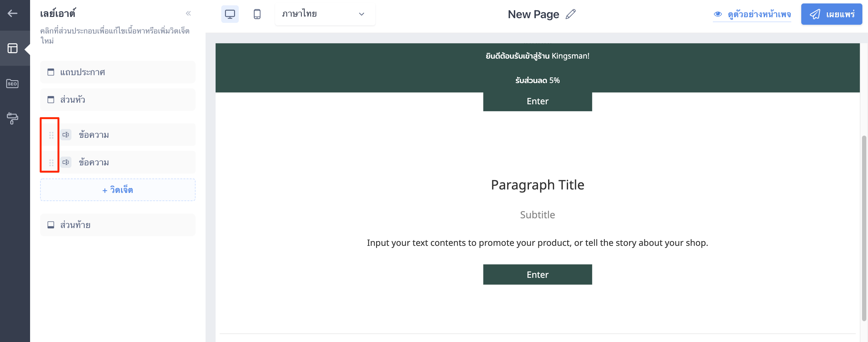Open the SEO settings icon

pos(13,84)
